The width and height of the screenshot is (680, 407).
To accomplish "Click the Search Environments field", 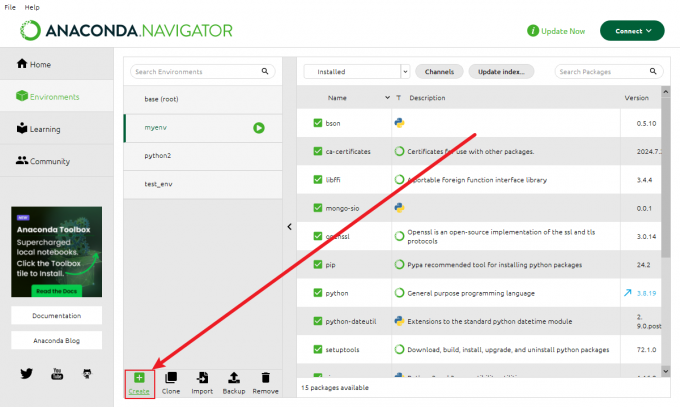I will click(x=203, y=71).
